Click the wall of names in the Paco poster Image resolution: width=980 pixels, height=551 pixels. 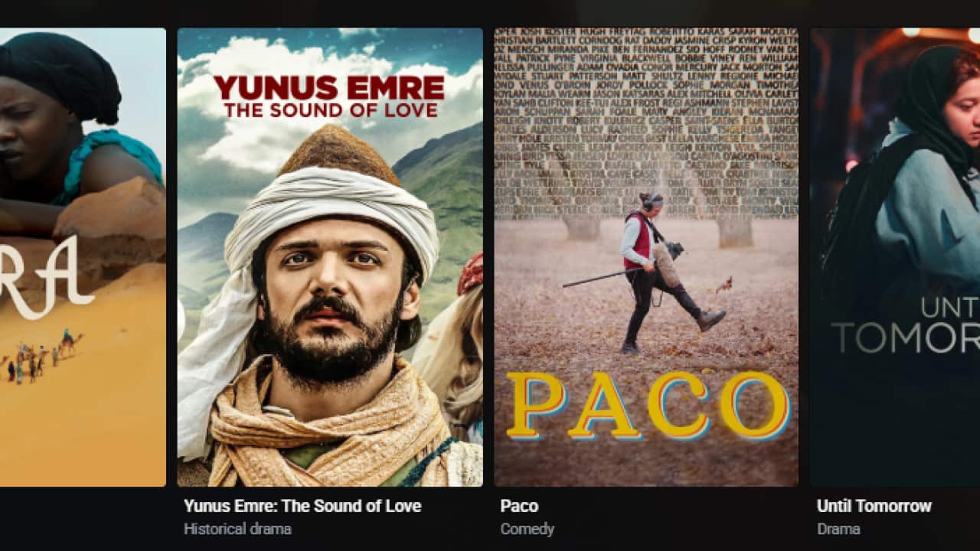[x=646, y=122]
